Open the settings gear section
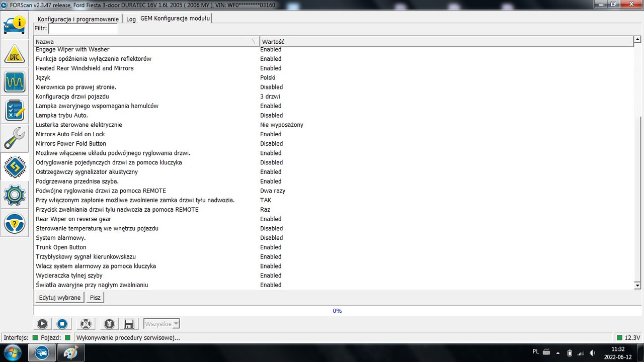The width and height of the screenshot is (644, 362). point(15,195)
